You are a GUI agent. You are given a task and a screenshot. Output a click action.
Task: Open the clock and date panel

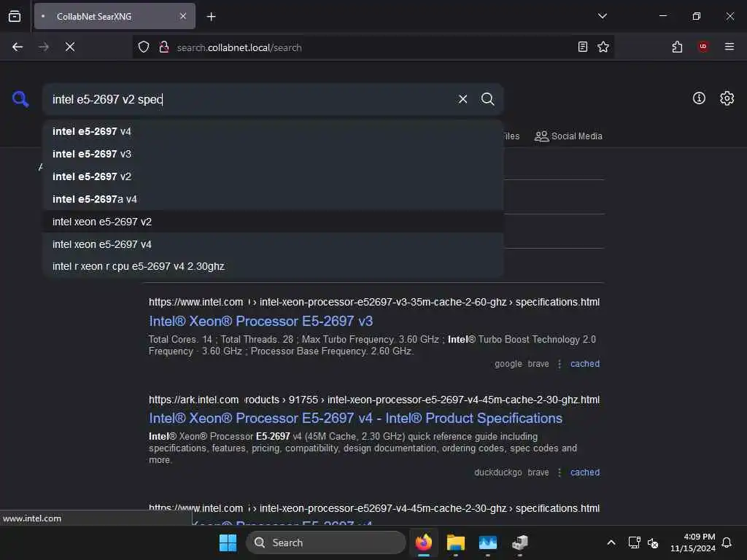693,542
